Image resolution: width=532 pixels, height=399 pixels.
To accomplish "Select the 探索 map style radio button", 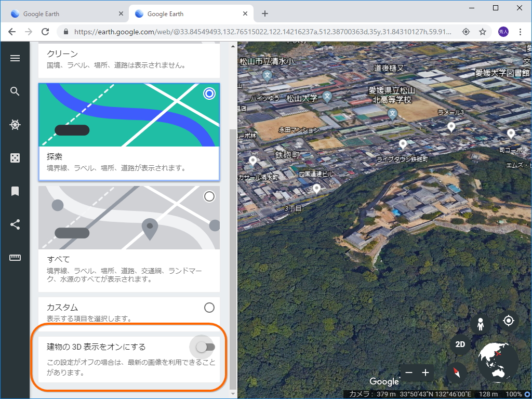I will [x=209, y=94].
